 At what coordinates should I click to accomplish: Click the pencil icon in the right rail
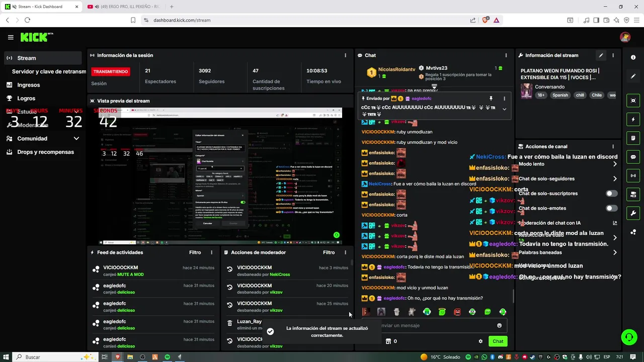[x=633, y=76]
